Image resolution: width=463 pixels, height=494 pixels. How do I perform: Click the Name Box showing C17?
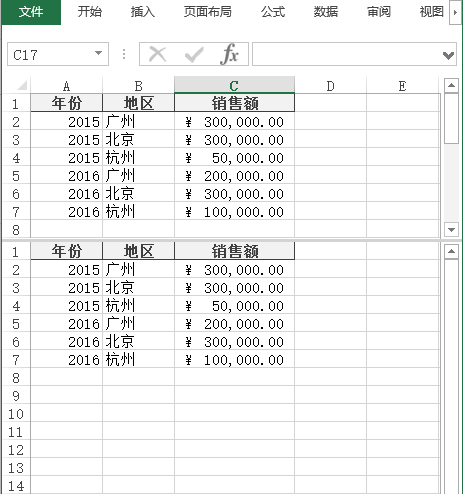50,54
